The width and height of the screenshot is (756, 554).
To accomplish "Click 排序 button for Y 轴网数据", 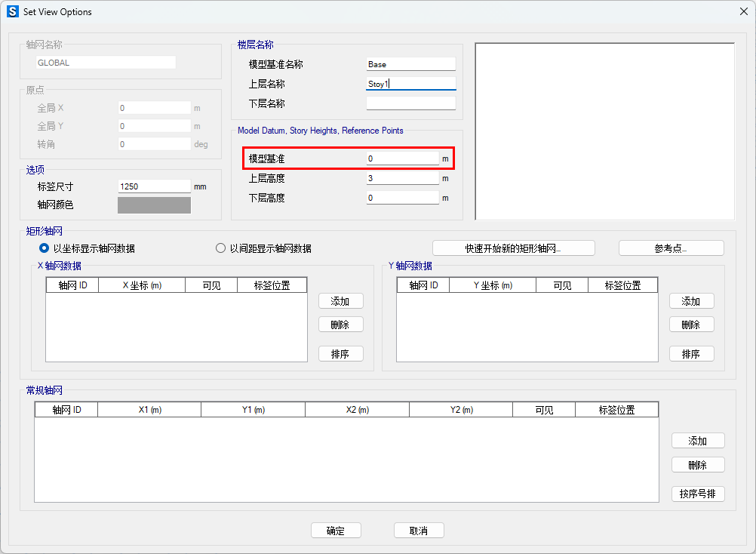I will click(691, 354).
